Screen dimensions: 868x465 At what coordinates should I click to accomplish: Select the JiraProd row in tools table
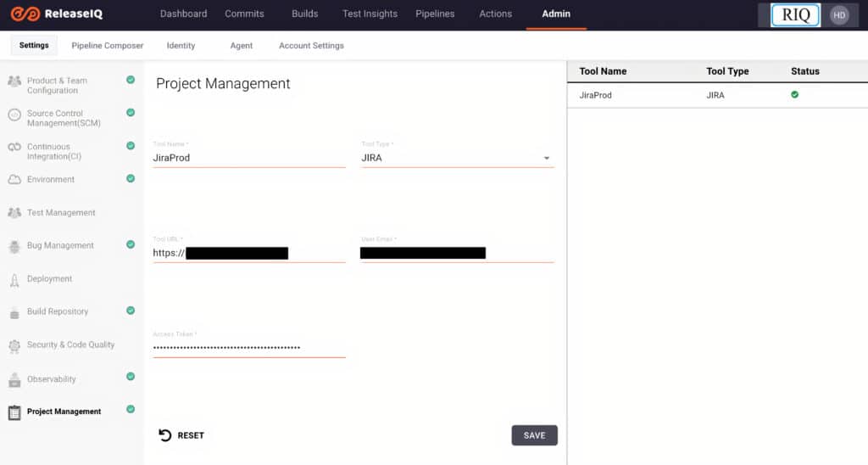coord(717,95)
